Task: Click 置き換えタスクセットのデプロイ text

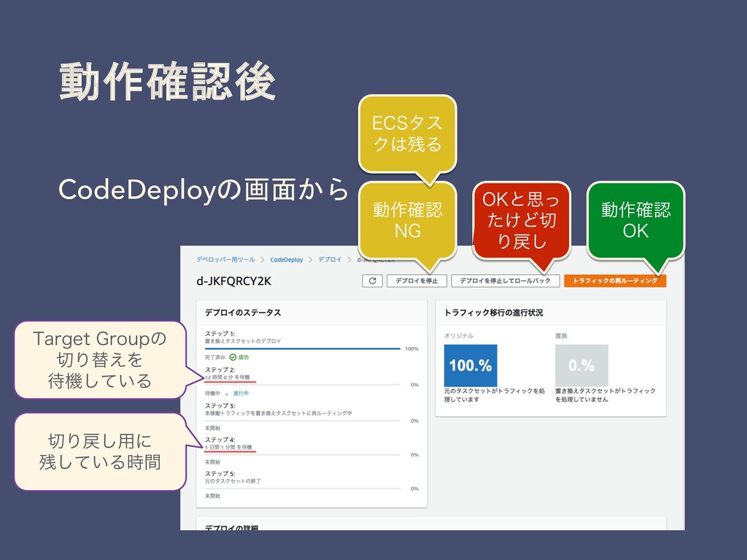Action: (x=243, y=341)
